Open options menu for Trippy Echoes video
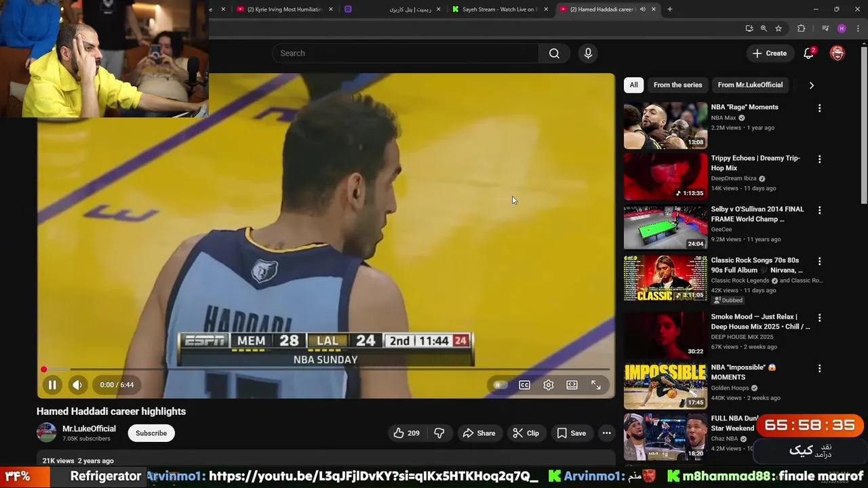 pos(819,159)
